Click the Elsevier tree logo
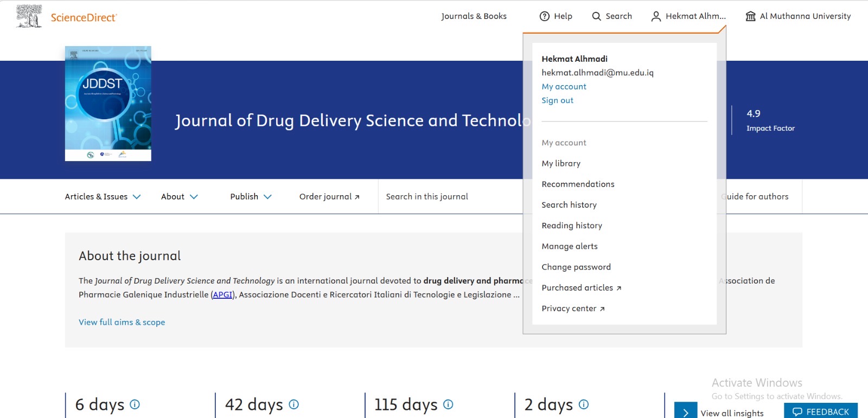Viewport: 868px width, 418px height. pyautogui.click(x=29, y=16)
